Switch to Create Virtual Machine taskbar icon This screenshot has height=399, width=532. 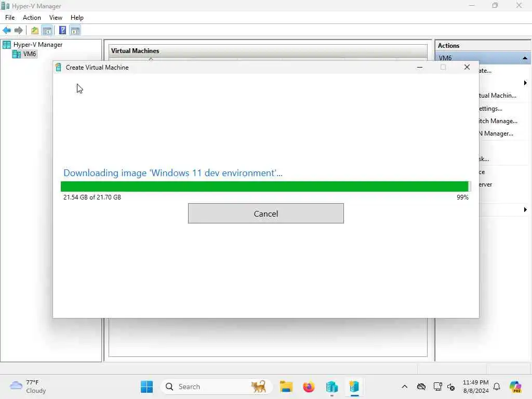tap(354, 387)
